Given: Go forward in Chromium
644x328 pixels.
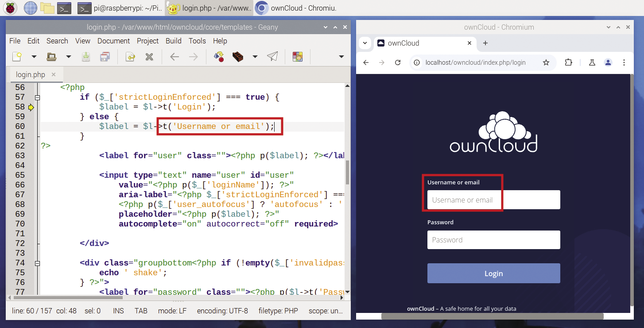Looking at the screenshot, I should pyautogui.click(x=382, y=62).
